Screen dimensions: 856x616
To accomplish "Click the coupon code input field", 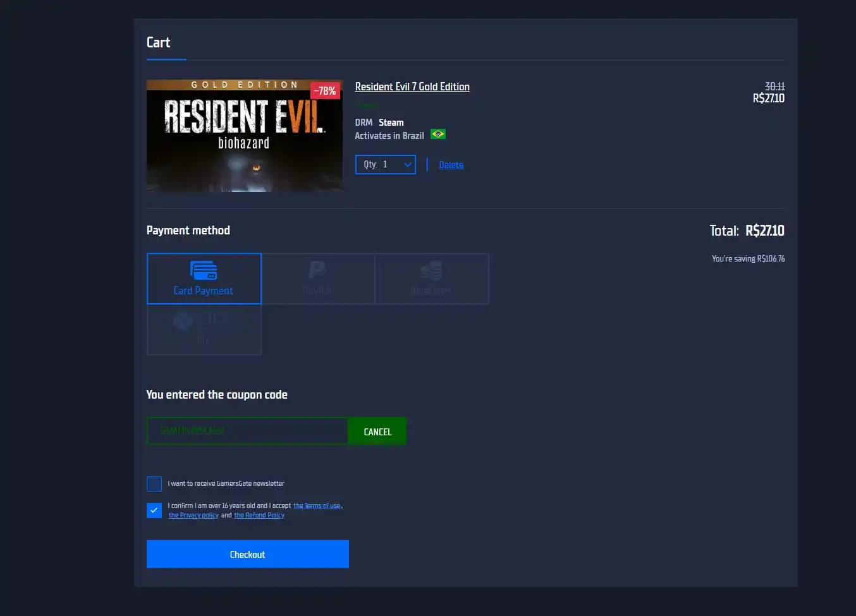I will click(x=247, y=431).
